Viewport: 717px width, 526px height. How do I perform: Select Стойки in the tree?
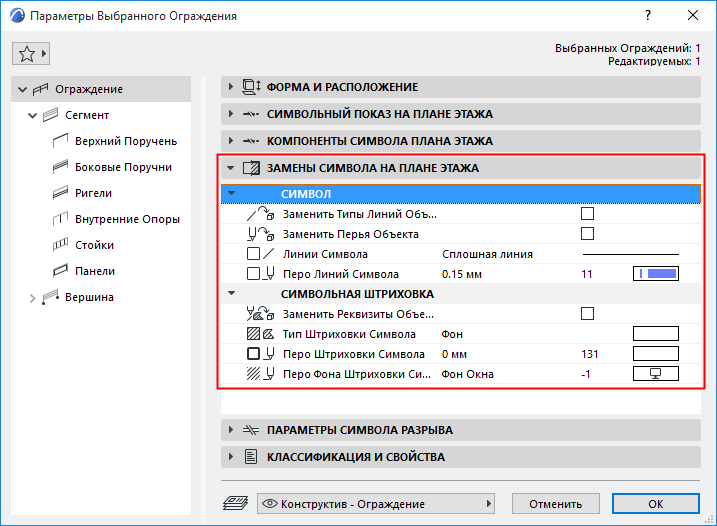point(94,245)
